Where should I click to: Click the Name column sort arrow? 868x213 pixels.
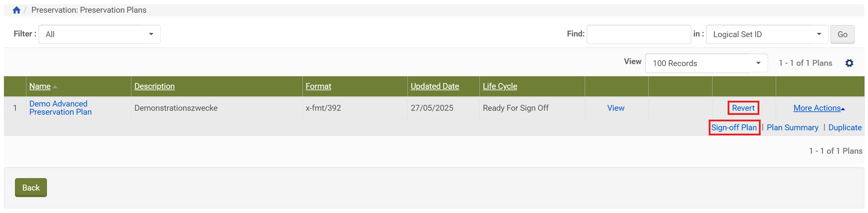pos(55,87)
